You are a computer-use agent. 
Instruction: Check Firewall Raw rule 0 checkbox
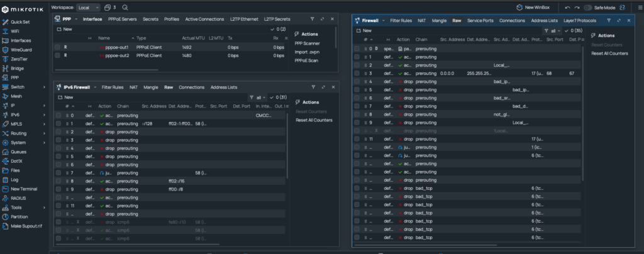point(357,49)
